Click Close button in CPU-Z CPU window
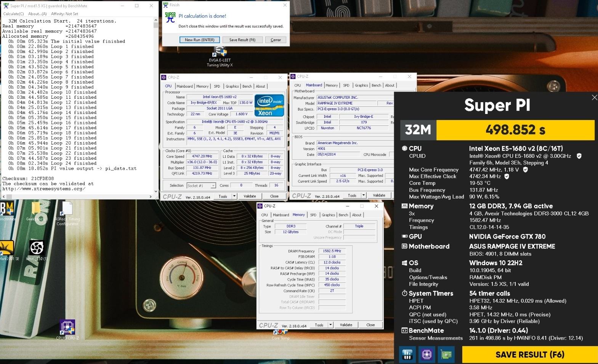598x364 pixels. tap(274, 196)
